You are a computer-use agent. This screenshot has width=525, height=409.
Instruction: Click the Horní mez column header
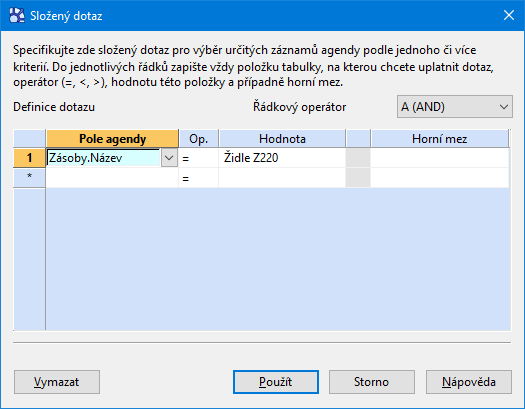pyautogui.click(x=439, y=139)
